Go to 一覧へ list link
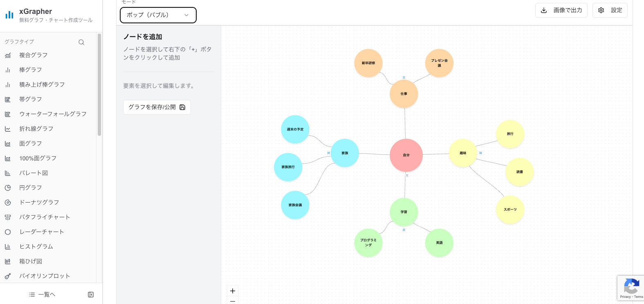 pos(42,295)
